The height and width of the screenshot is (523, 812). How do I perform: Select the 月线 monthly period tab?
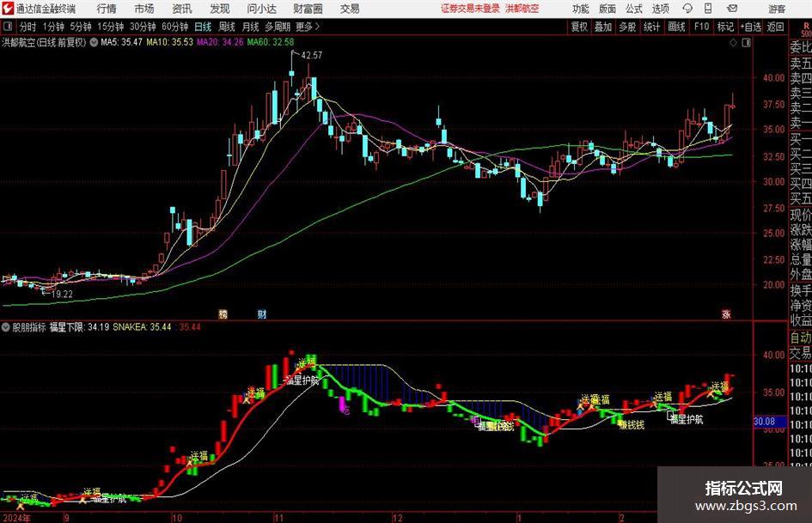pyautogui.click(x=251, y=27)
